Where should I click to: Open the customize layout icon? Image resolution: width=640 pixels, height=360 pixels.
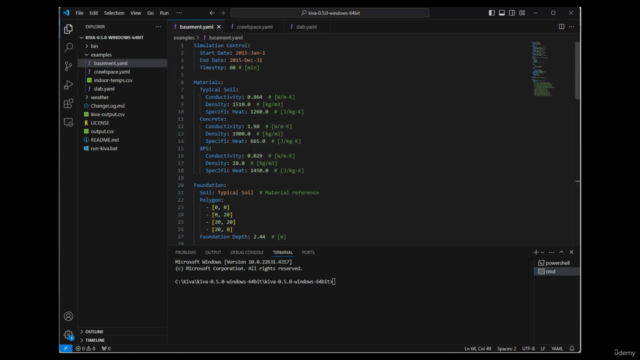(522, 13)
